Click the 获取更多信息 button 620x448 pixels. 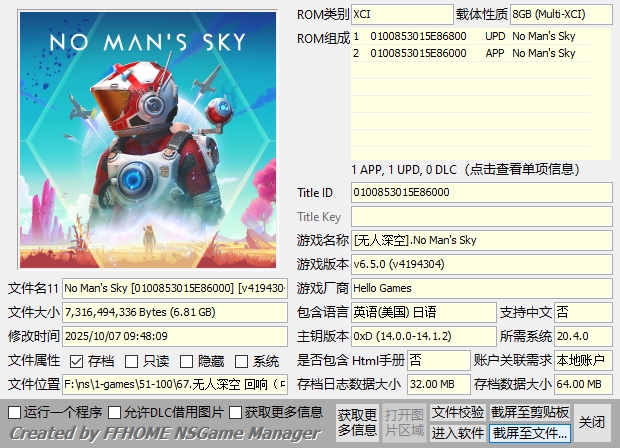point(357,422)
